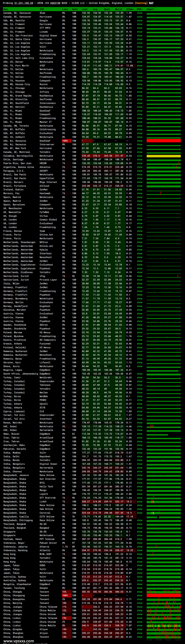This screenshot has width=185, height=644.
Task: Click the StDev column header
Action: click(129, 9)
